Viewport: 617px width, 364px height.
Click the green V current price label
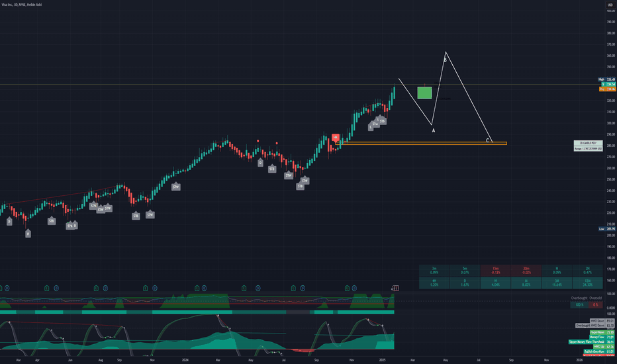click(608, 84)
